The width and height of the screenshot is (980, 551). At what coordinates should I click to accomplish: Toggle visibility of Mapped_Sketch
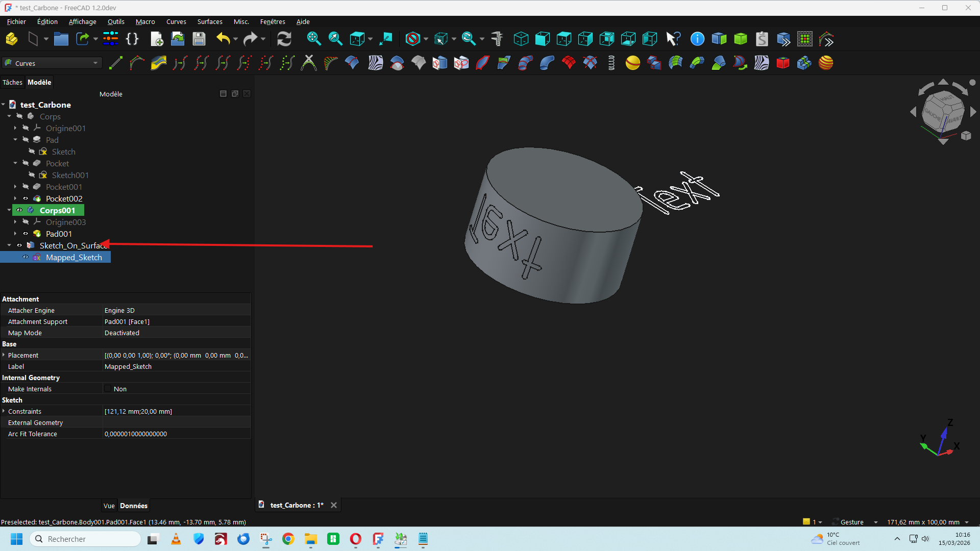click(26, 257)
